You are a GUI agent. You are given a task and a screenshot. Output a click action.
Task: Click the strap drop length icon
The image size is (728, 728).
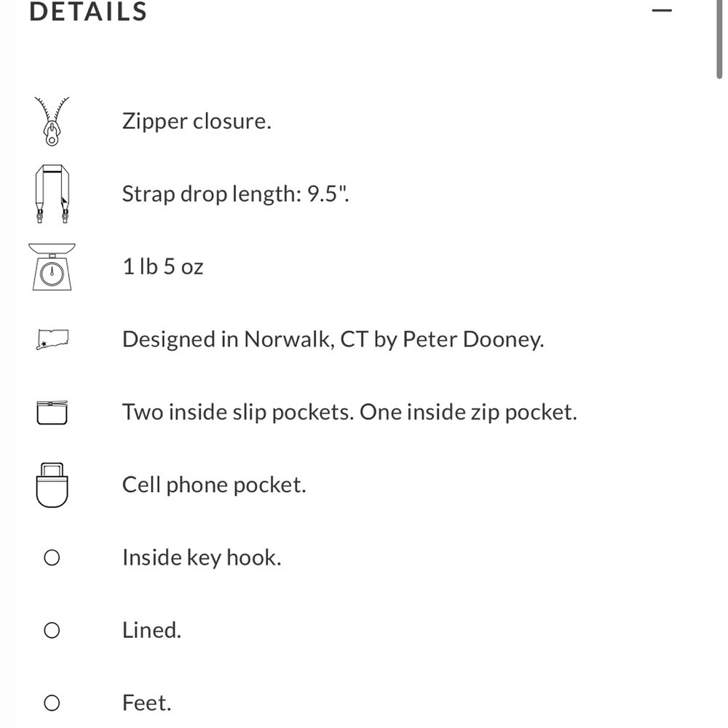52,194
